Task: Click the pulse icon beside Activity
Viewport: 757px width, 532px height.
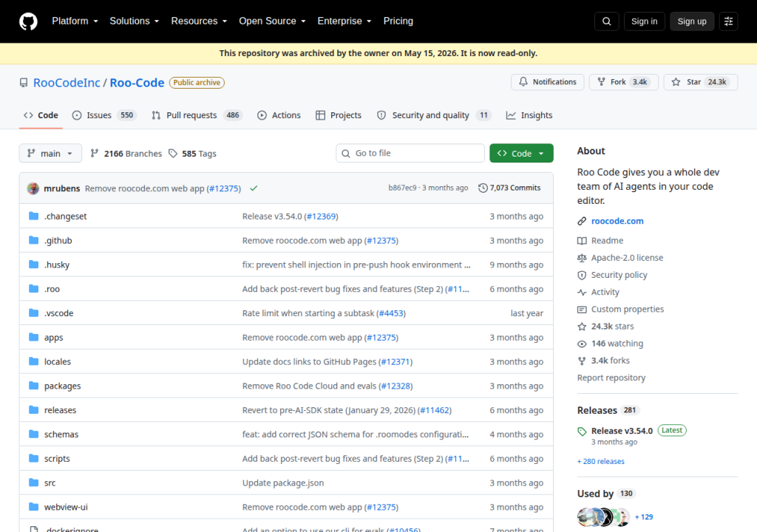Action: [582, 292]
